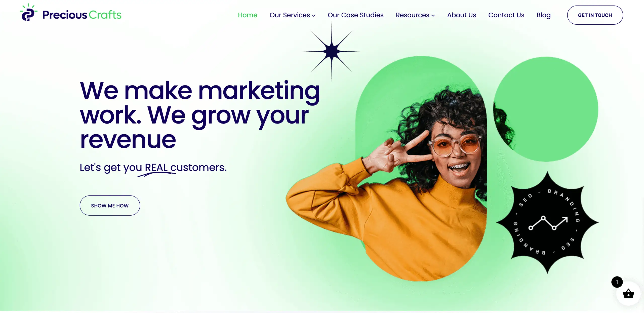
Task: Expand the Our Services chevron
Action: (x=314, y=16)
